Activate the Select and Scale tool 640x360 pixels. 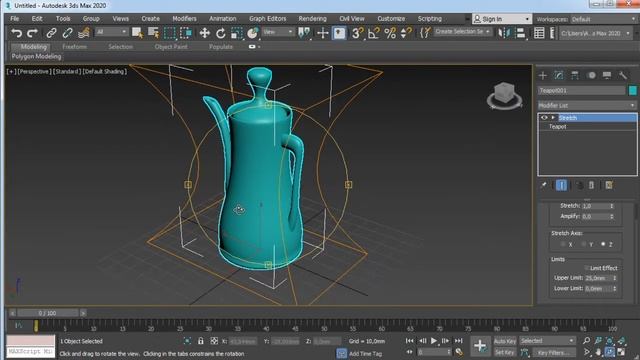tap(236, 33)
